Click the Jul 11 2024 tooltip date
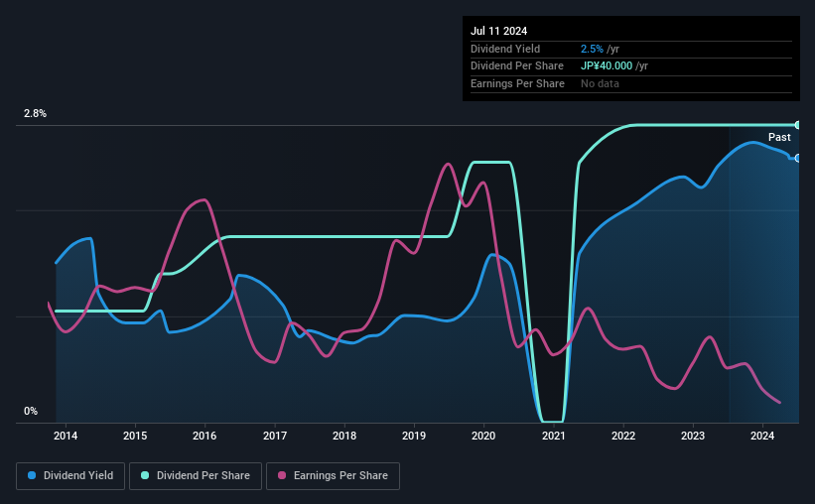Viewport: 815px width, 504px height. tap(499, 31)
